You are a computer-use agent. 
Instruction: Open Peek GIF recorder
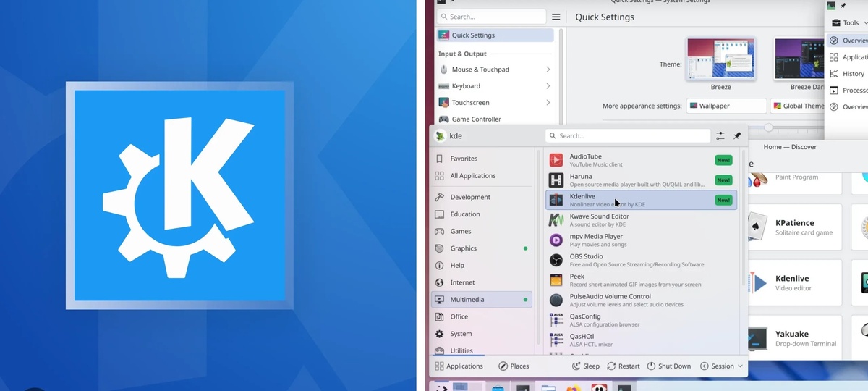(641, 279)
